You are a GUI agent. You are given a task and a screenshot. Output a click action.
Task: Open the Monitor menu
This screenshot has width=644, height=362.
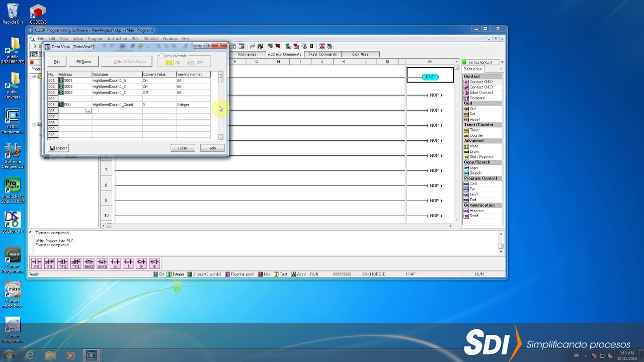coord(150,39)
